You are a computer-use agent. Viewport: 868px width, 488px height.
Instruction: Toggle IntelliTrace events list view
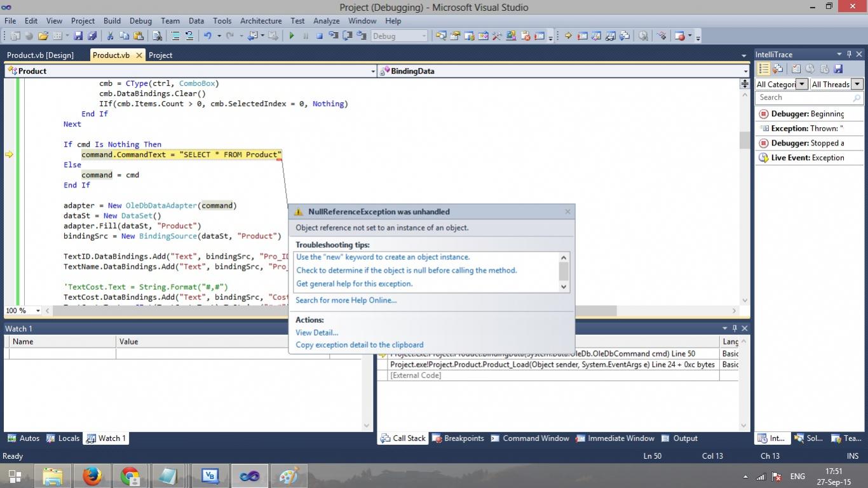point(764,69)
